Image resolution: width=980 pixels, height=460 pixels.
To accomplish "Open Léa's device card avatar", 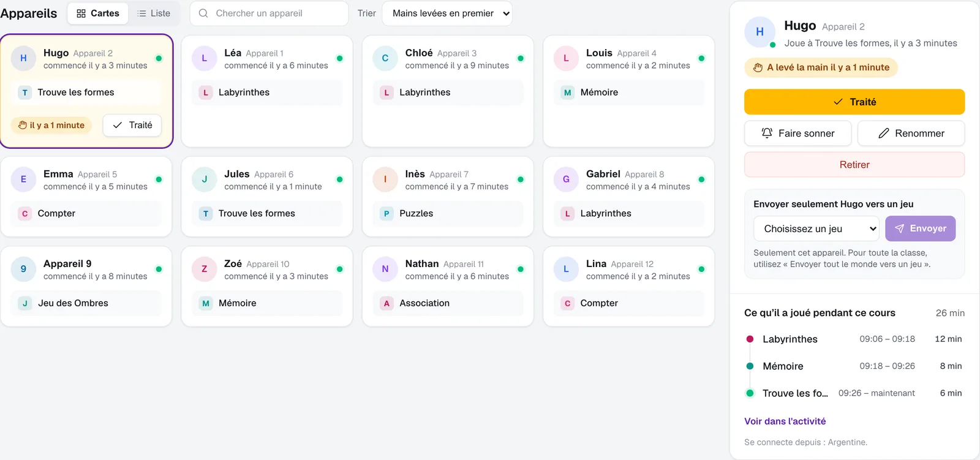I will (x=204, y=58).
